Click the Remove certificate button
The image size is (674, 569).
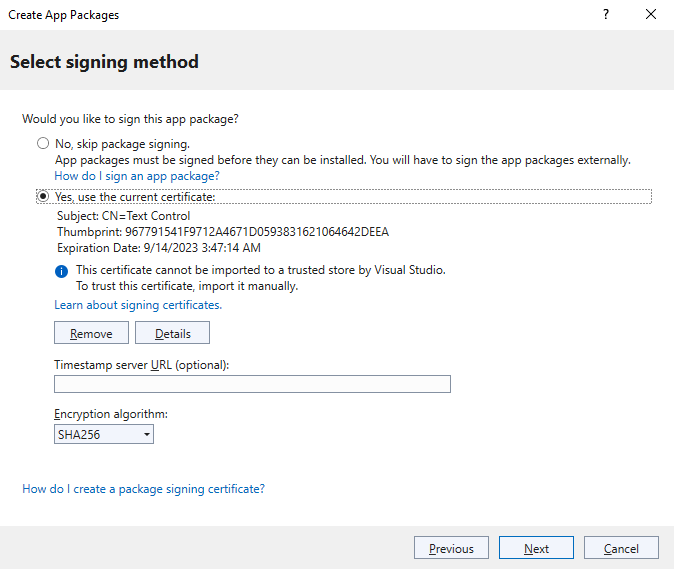point(91,333)
